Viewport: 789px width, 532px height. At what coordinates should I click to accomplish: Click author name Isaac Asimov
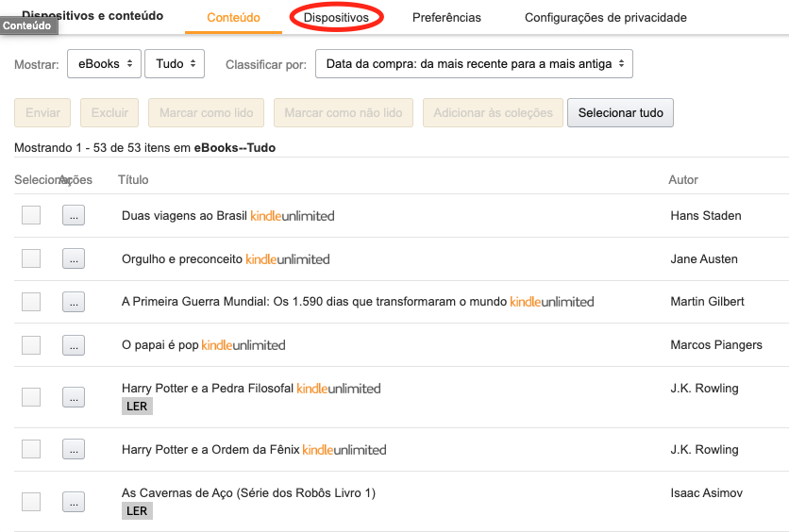[706, 492]
